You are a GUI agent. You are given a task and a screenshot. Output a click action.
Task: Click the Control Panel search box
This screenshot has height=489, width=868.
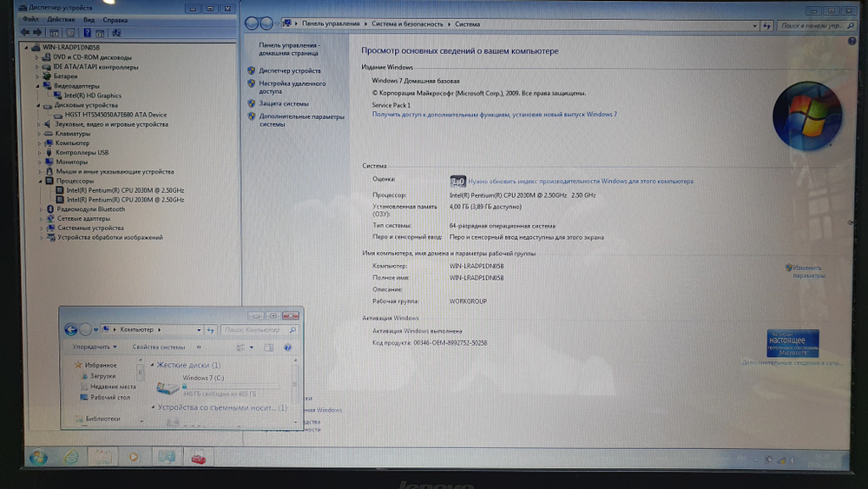pyautogui.click(x=817, y=25)
